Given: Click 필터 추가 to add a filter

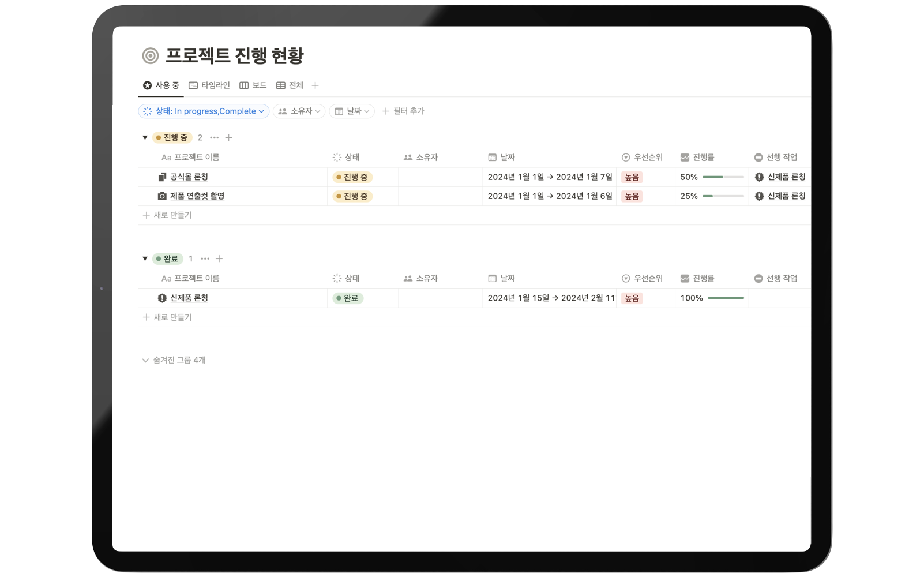Looking at the screenshot, I should (404, 111).
